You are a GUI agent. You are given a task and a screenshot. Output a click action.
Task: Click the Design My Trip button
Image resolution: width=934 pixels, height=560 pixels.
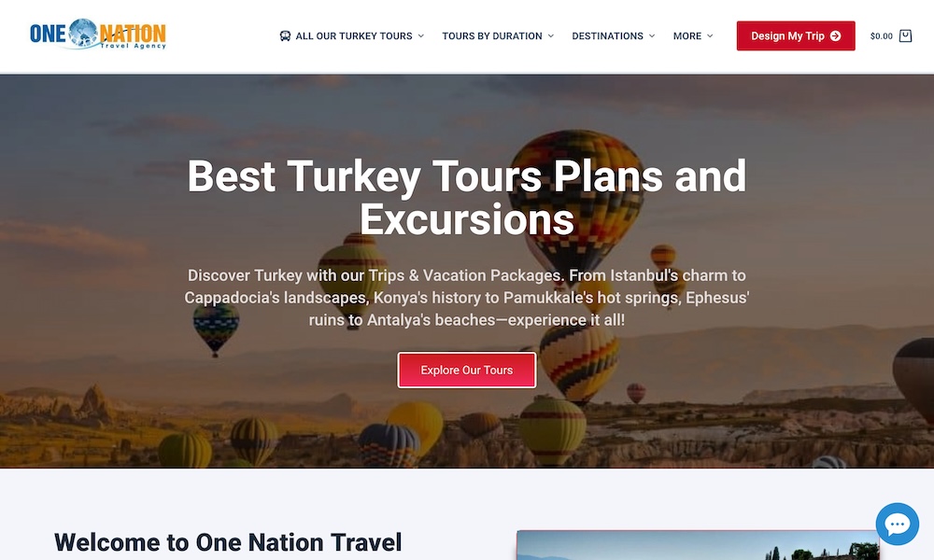point(795,35)
